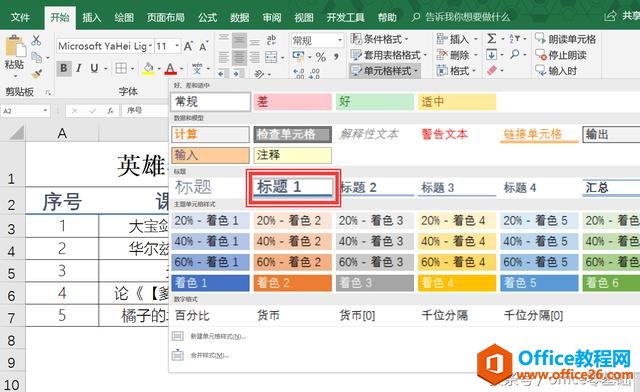Image resolution: width=640 pixels, height=392 pixels.
Task: Decrease font size with smaller A
Action: 204,46
